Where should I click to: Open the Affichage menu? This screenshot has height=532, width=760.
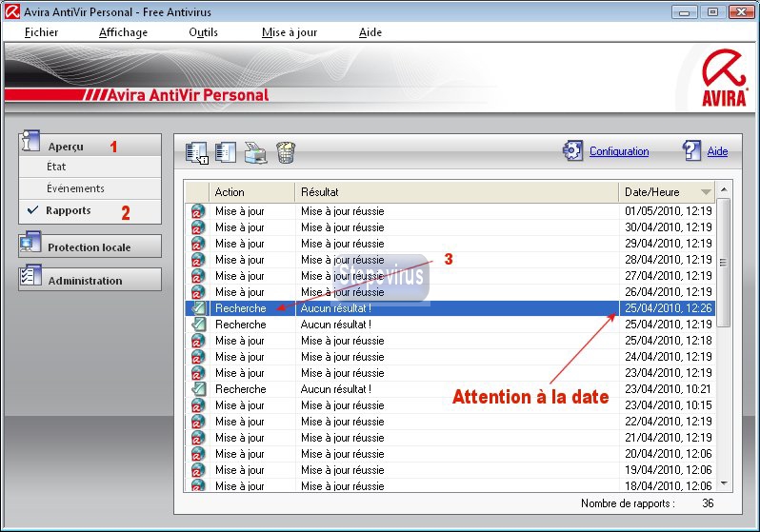click(123, 32)
